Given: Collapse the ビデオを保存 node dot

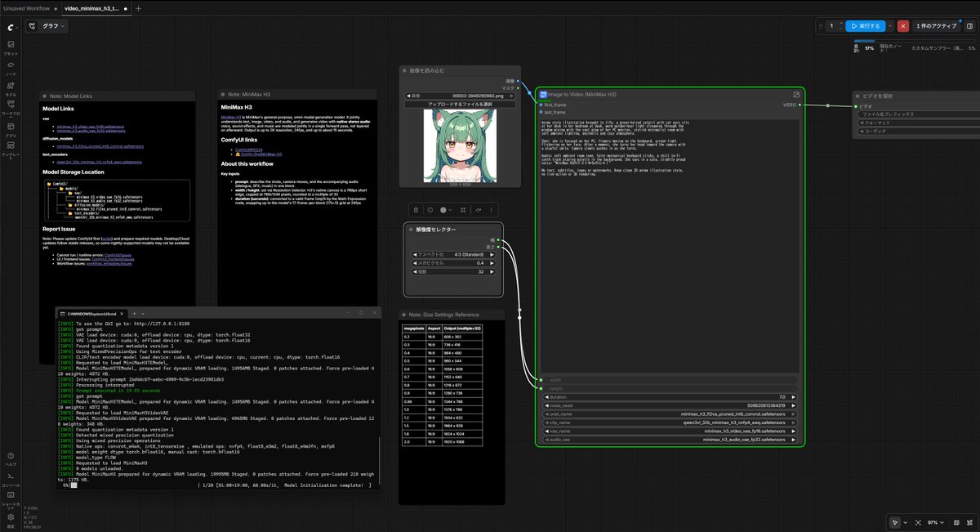Looking at the screenshot, I should tap(859, 95).
